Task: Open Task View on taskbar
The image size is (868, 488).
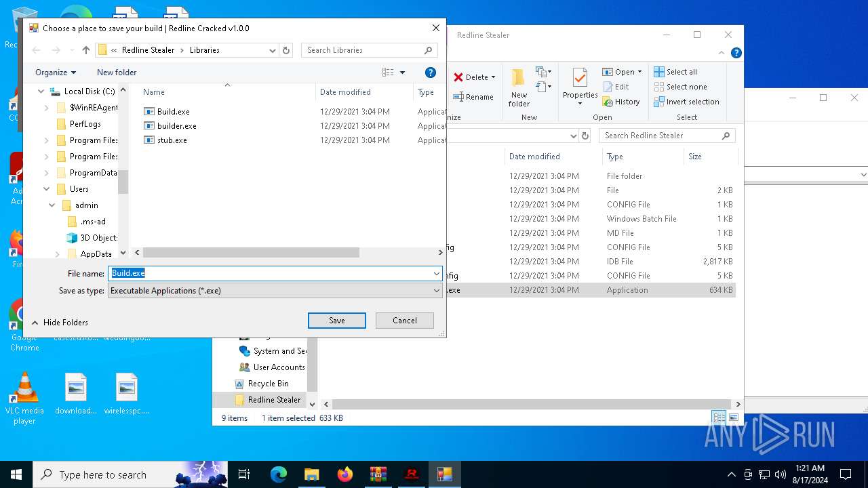Action: tap(244, 474)
